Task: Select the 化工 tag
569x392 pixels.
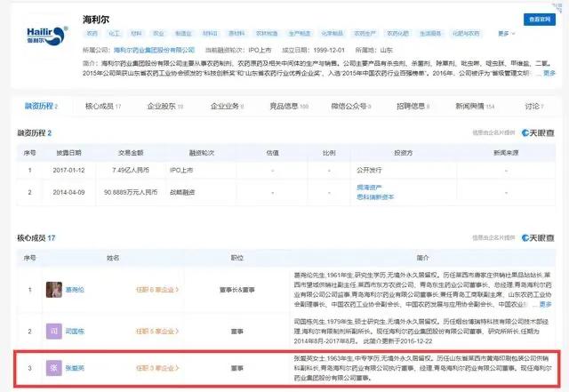Action: coord(114,34)
